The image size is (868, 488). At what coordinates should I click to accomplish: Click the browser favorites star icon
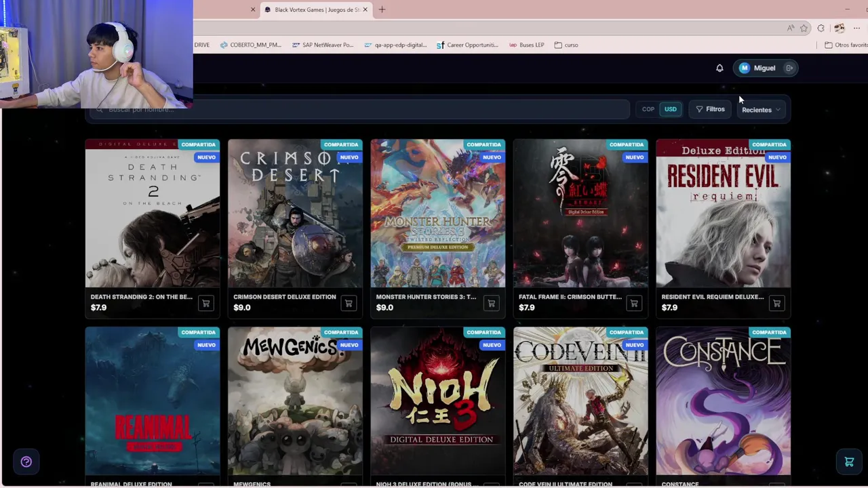pos(804,28)
